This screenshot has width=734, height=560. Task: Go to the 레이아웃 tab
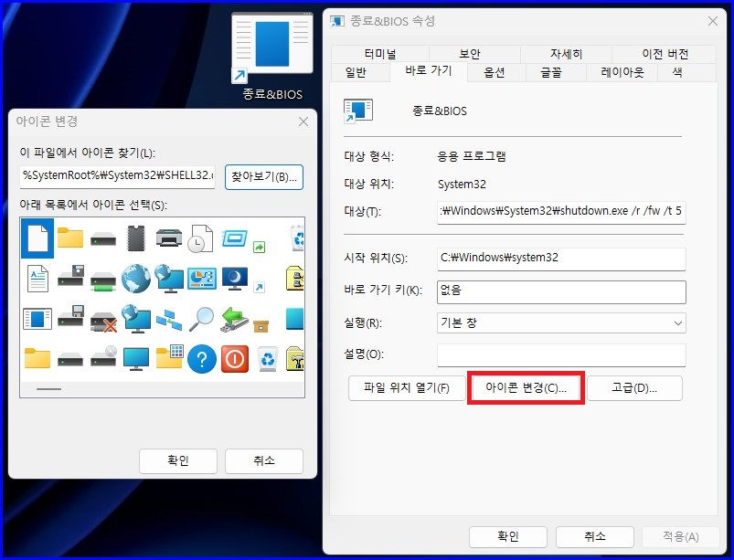[622, 72]
